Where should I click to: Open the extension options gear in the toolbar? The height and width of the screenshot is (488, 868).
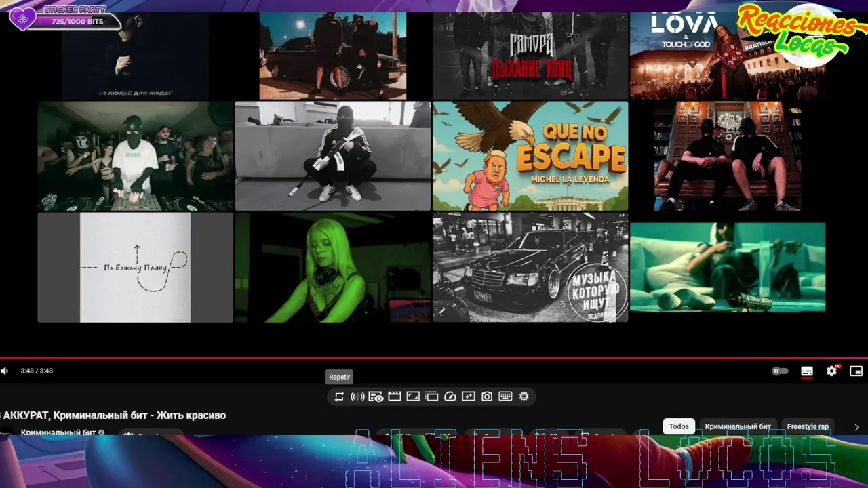(524, 396)
